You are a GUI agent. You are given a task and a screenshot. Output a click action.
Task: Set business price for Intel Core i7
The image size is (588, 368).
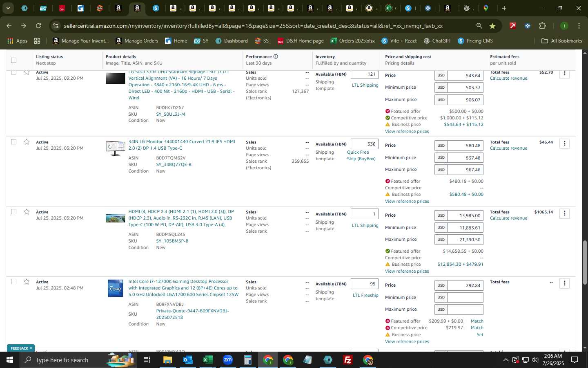(480, 334)
